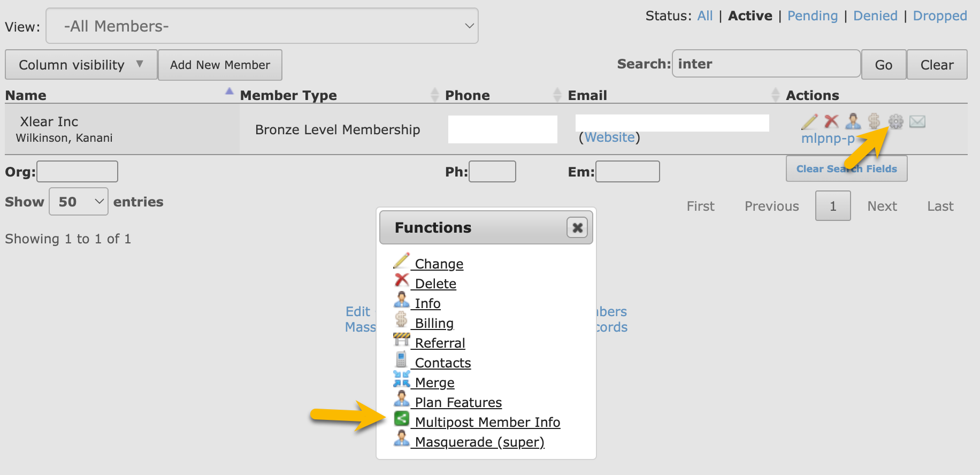Click the red X delete icon for Xlear Inc
The height and width of the screenshot is (475, 980).
pyautogui.click(x=831, y=122)
